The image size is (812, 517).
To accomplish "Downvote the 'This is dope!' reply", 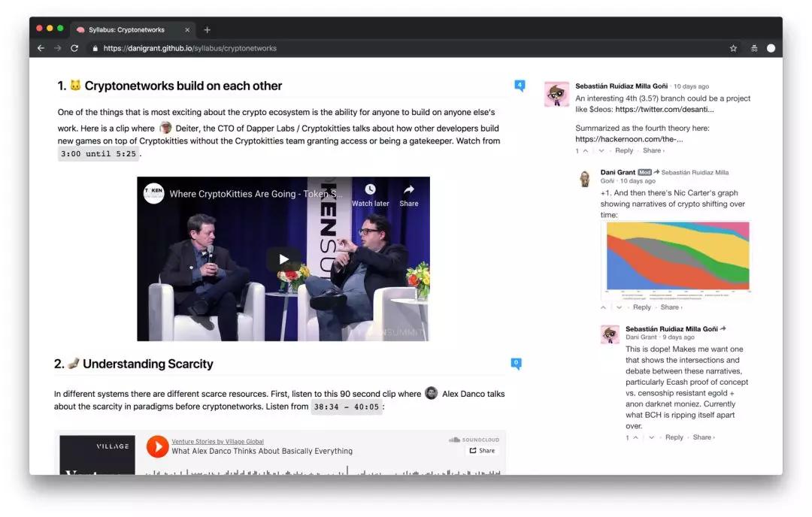I will [651, 438].
